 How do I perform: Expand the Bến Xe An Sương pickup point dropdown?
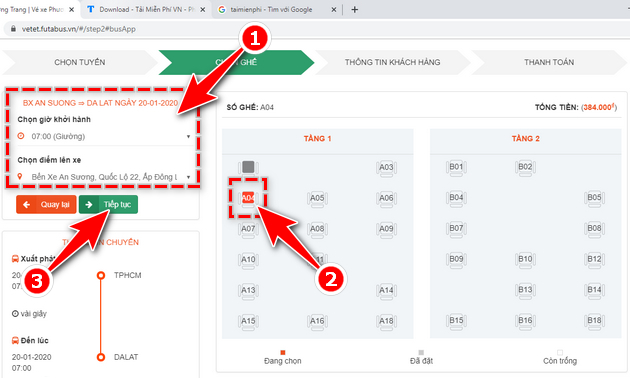(x=104, y=177)
